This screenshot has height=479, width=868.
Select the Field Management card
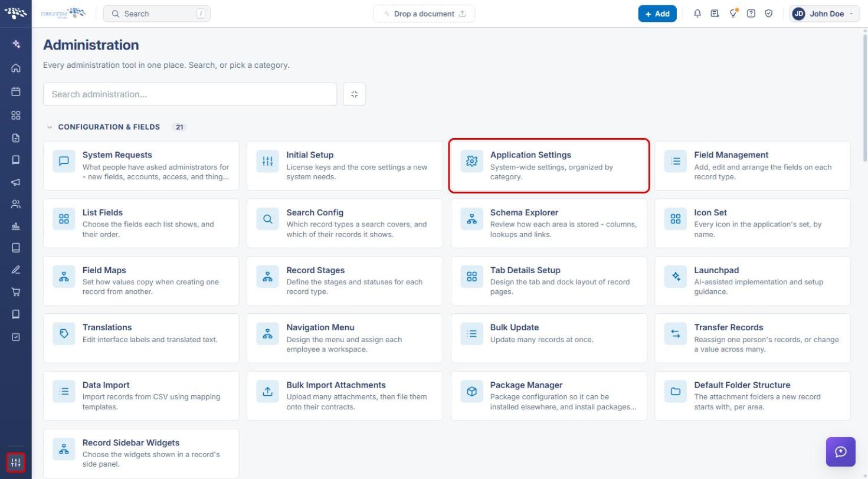pyautogui.click(x=753, y=166)
